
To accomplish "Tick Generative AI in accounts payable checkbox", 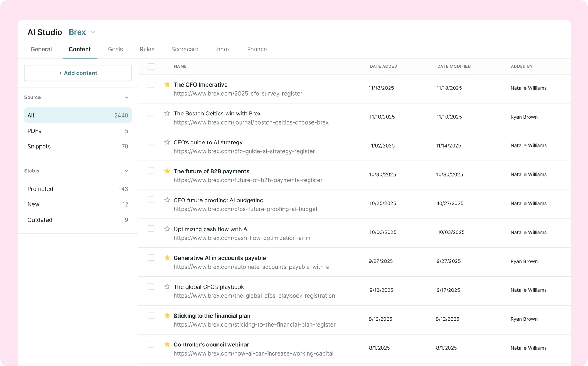I will (151, 257).
